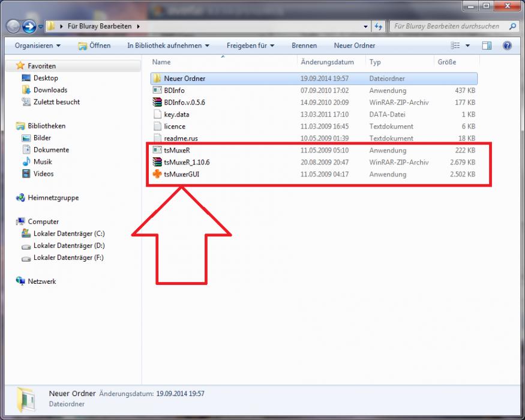Select the tsMuxeR_1.10.6 archive
The height and width of the screenshot is (420, 525).
[314, 163]
